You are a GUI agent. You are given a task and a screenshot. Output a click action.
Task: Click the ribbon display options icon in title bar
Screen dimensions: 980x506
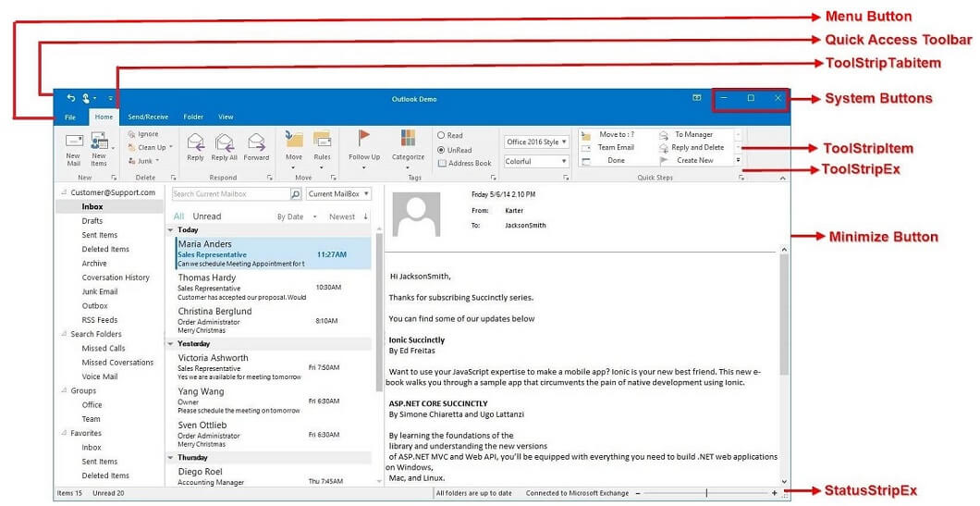[697, 97]
